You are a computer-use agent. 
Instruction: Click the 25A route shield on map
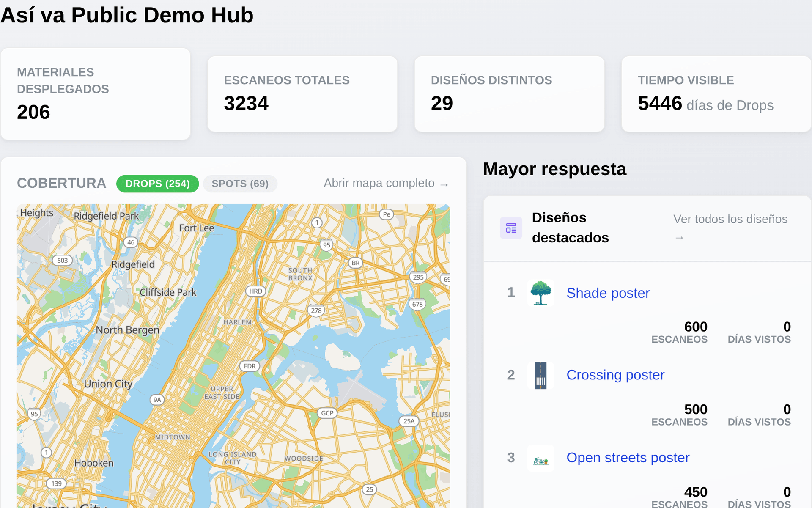point(409,421)
